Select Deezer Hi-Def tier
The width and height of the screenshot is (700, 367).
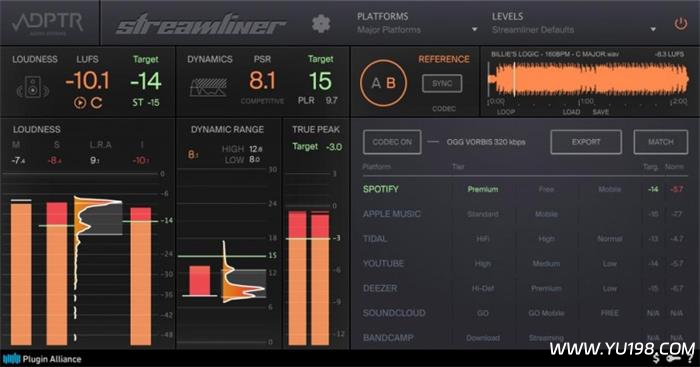click(x=483, y=288)
